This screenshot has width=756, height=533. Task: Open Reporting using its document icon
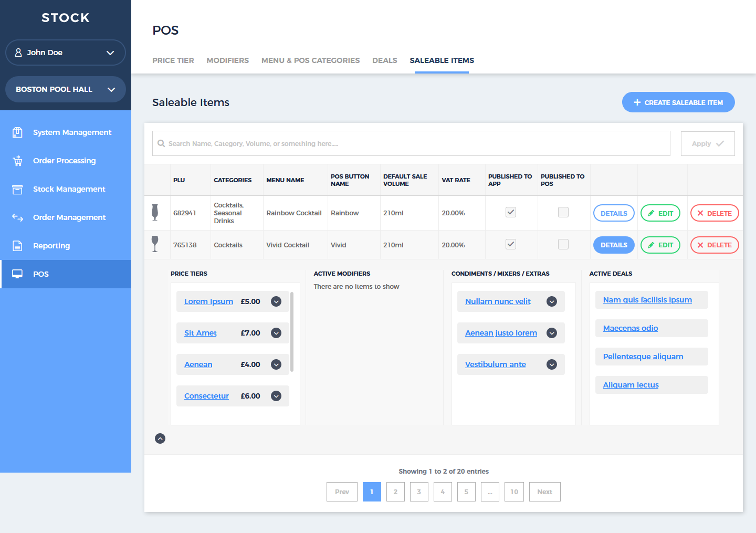pyautogui.click(x=17, y=245)
